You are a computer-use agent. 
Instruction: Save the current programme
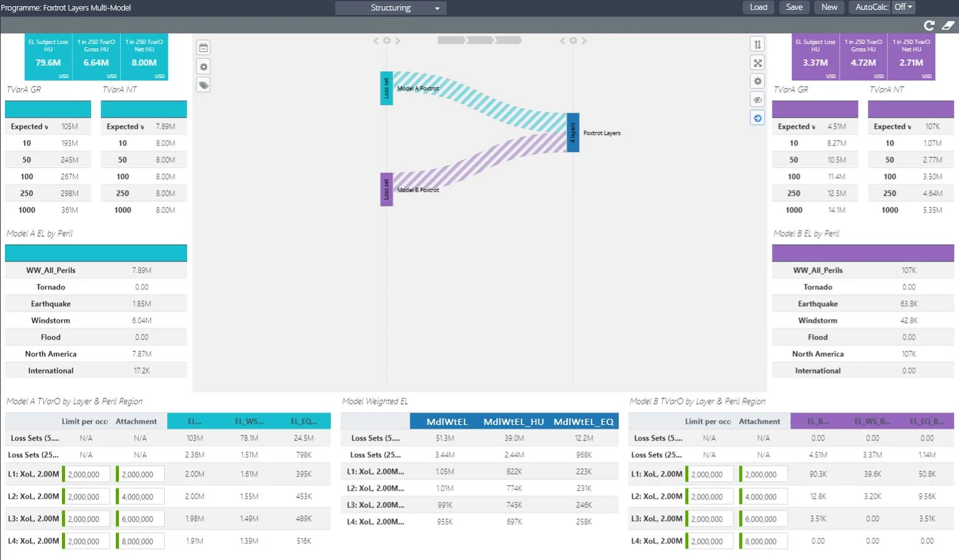pos(794,7)
